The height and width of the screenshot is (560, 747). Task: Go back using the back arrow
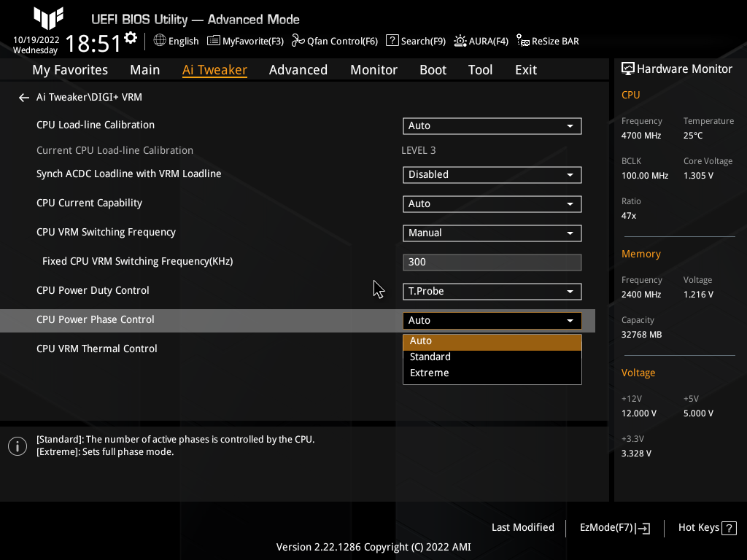(23, 96)
